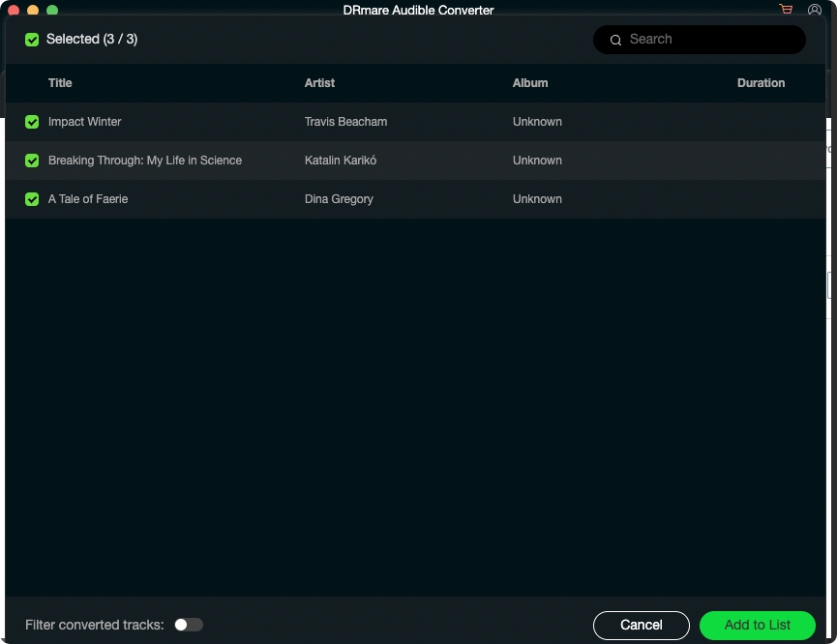Uncheck the A Tale of Faerie checkbox
837x644 pixels.
pyautogui.click(x=32, y=199)
